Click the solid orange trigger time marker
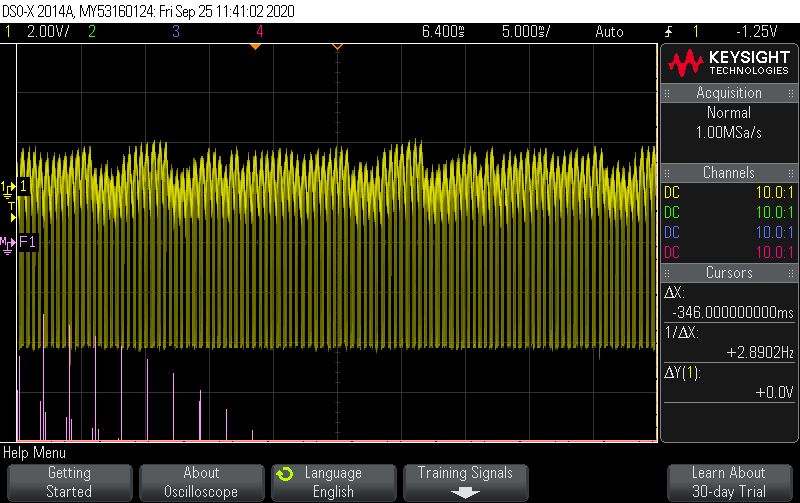800x503 pixels. (x=255, y=46)
